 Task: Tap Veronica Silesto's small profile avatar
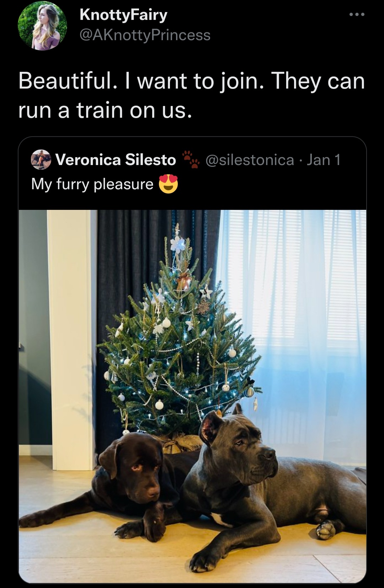(41, 160)
